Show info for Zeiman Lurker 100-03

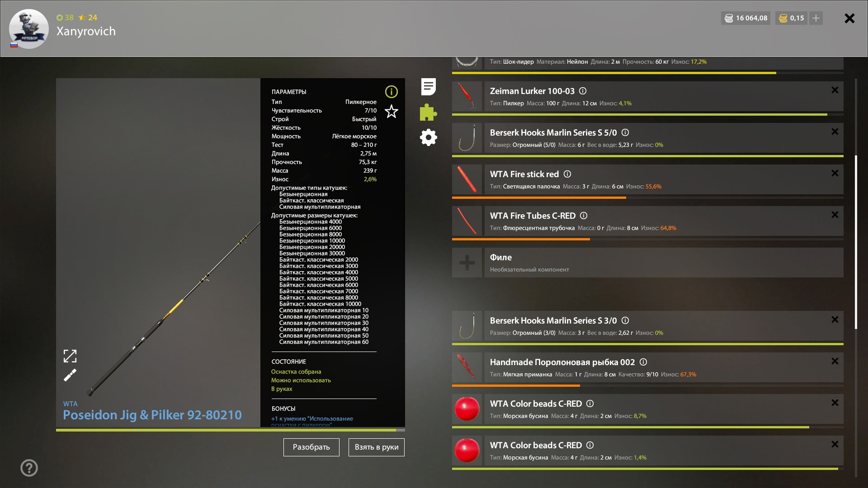583,91
